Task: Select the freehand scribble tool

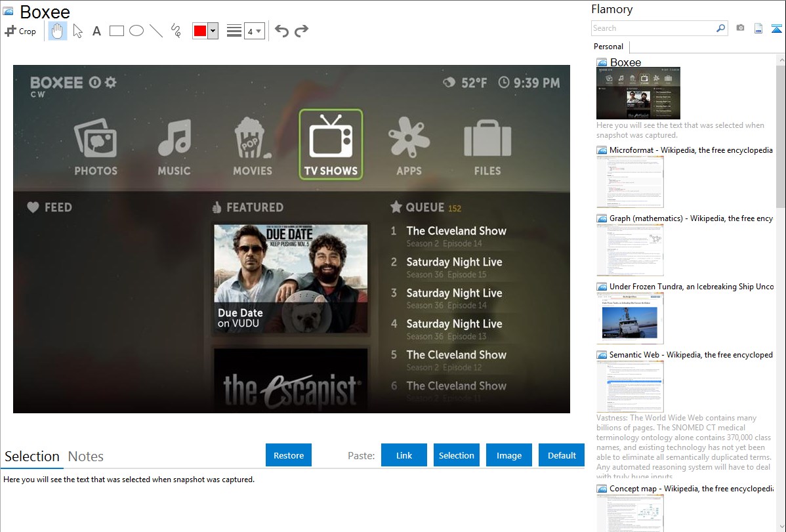Action: point(176,31)
